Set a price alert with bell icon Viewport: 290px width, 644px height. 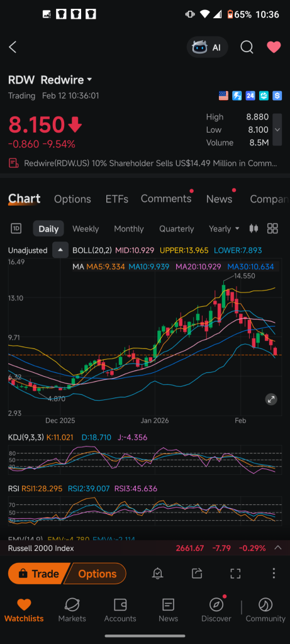158,574
